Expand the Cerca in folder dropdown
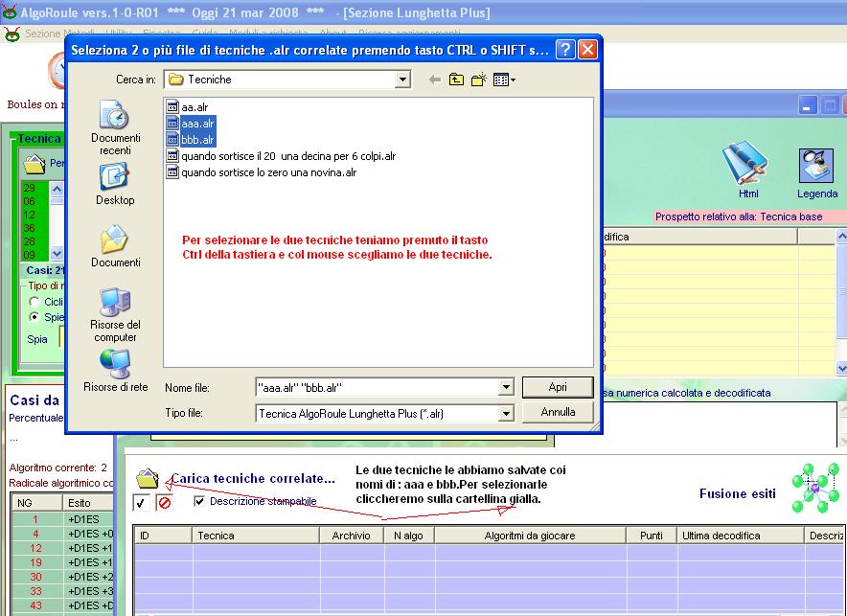 pyautogui.click(x=402, y=80)
